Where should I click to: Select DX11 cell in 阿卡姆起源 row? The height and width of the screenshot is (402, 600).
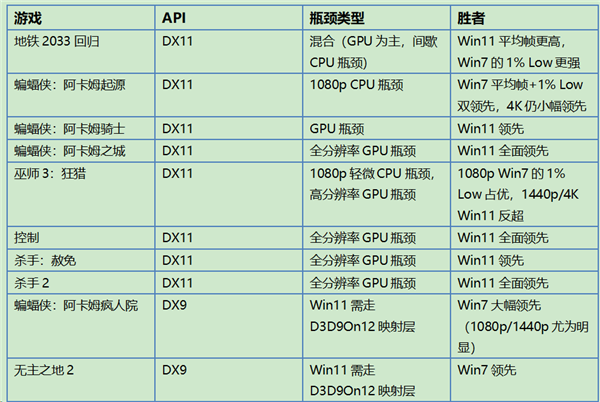tap(229, 95)
